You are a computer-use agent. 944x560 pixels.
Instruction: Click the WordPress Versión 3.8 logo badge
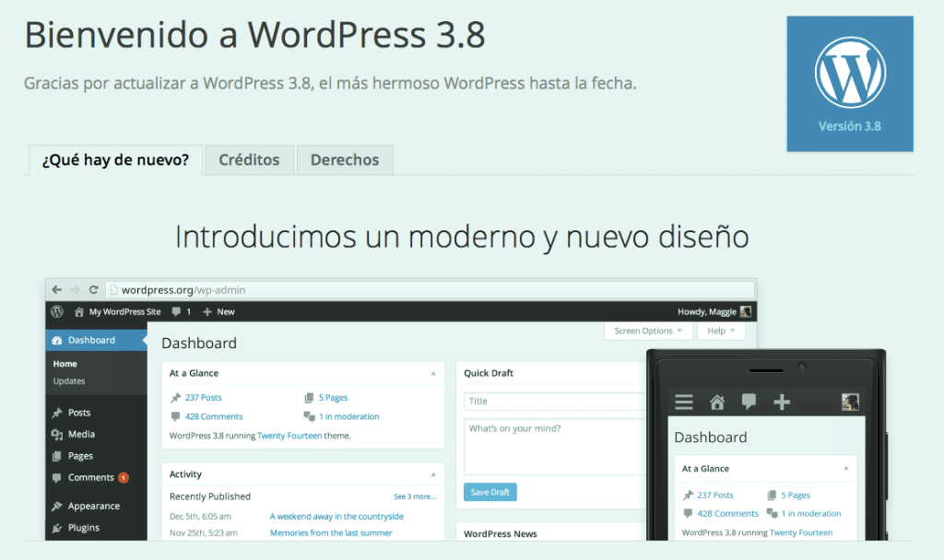pos(849,84)
